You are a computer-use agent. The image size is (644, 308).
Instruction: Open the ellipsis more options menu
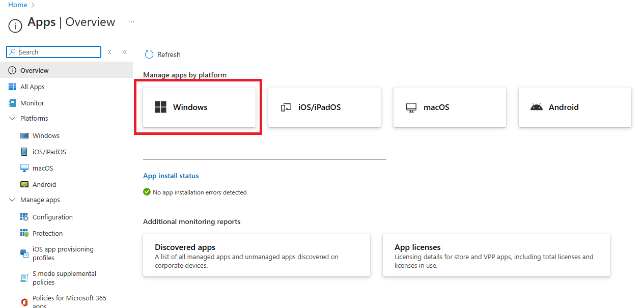131,22
